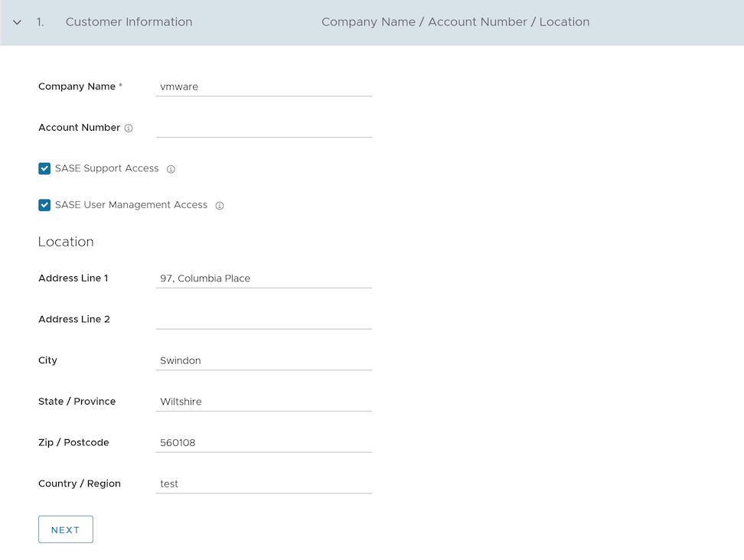
Task: Disable the SASE User Management Access checkbox
Action: [x=44, y=205]
